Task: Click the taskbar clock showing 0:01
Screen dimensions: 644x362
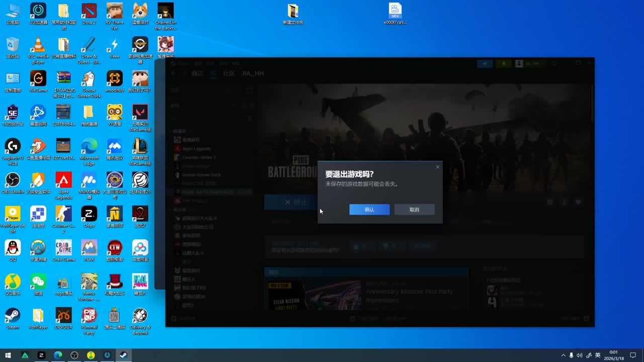Action: 614,355
